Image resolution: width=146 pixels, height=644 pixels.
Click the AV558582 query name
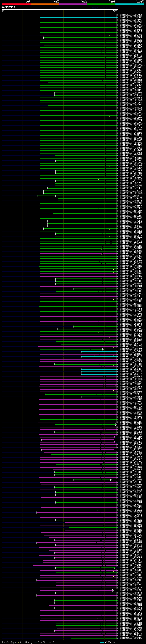tap(8, 8)
